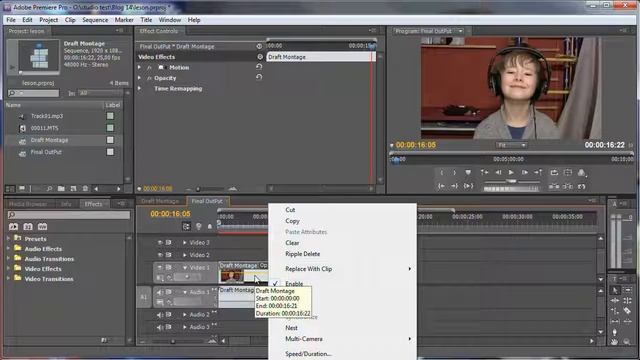Step back one frame in Program monitor
Image resolution: width=640 pixels, height=360 pixels.
point(498,173)
